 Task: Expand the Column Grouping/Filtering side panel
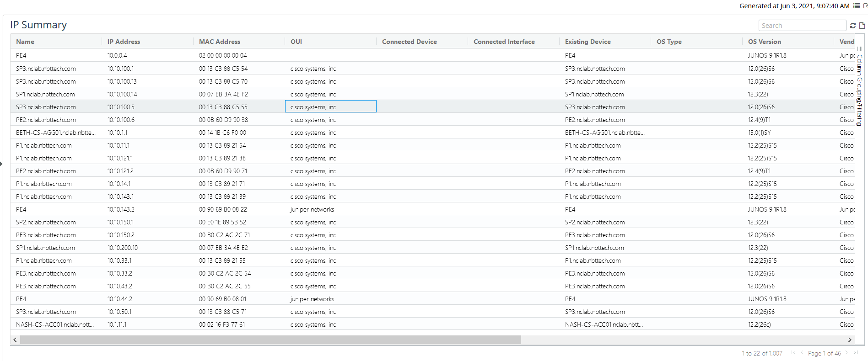pyautogui.click(x=860, y=87)
